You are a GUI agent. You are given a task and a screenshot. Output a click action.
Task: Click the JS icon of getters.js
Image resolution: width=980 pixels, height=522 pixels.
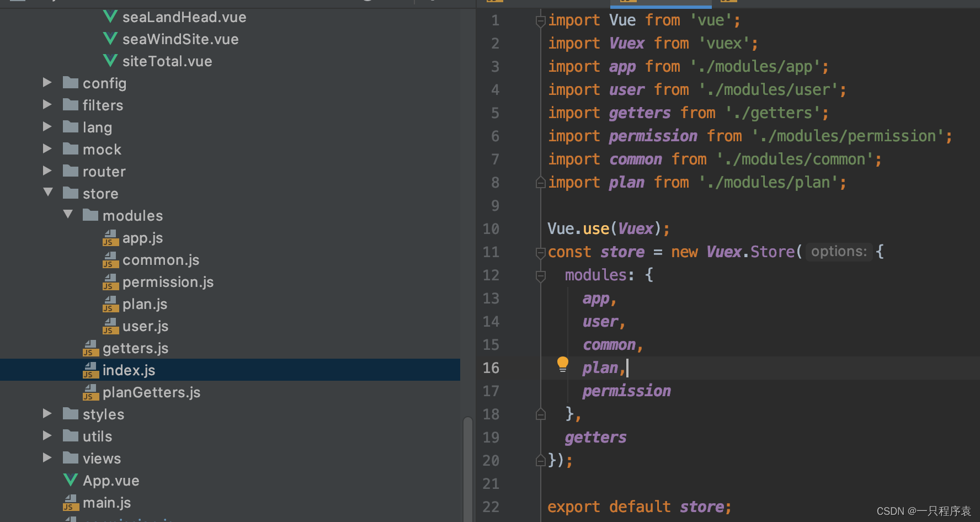click(90, 348)
